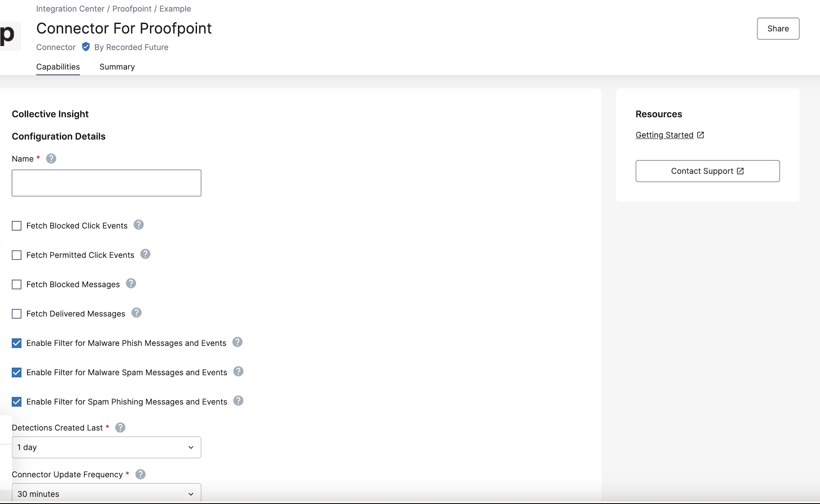Click help icon beside Fetch Delivered Messages

click(x=136, y=313)
